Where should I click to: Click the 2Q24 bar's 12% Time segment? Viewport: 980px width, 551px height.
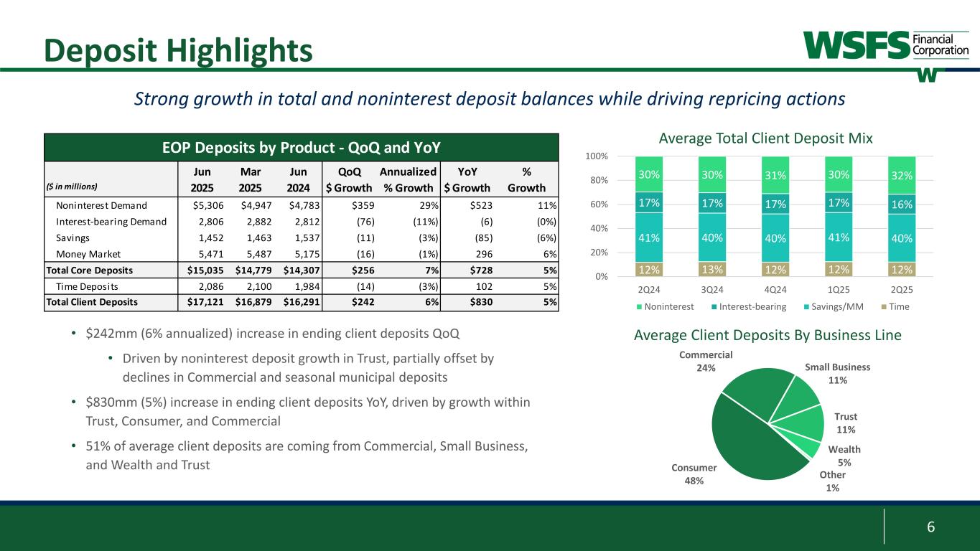pyautogui.click(x=650, y=270)
